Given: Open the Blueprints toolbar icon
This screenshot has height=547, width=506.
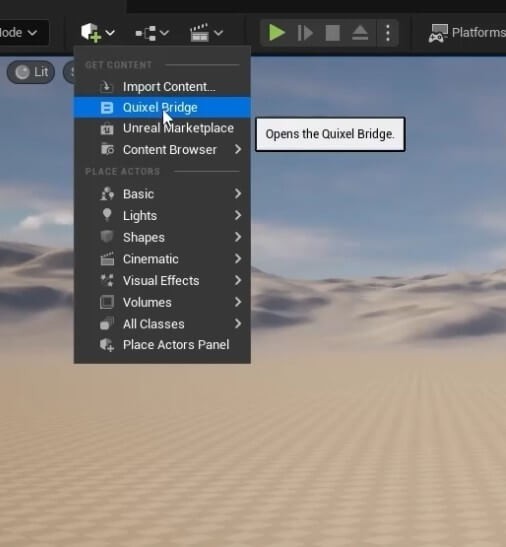Looking at the screenshot, I should pos(146,33).
